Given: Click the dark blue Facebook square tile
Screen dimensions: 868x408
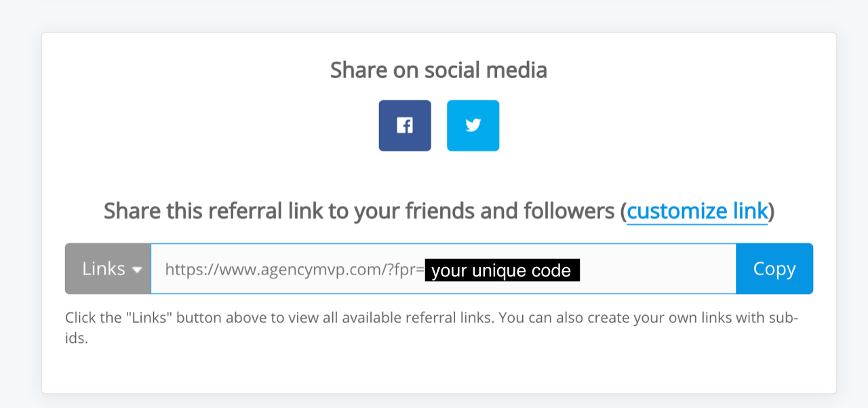Looking at the screenshot, I should coord(405,125).
